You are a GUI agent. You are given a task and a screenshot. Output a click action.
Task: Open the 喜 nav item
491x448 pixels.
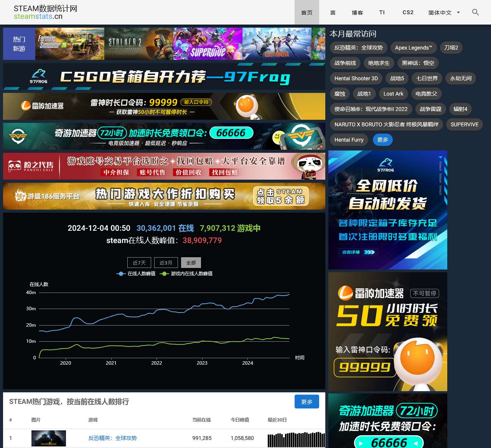click(x=333, y=12)
